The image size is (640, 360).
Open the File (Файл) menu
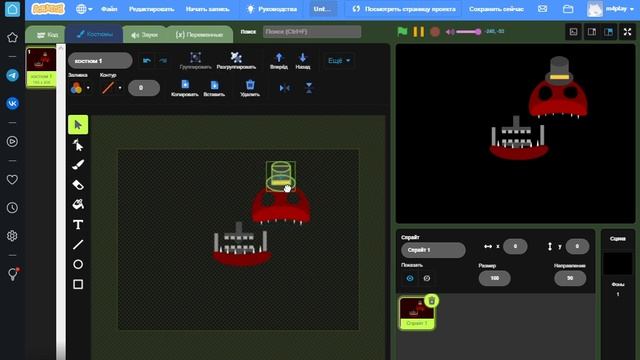109,9
